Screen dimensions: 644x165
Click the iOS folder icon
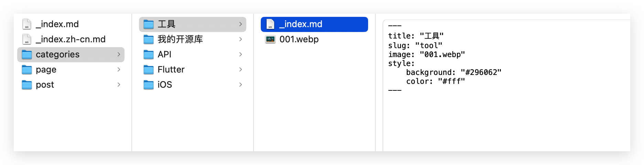[149, 85]
